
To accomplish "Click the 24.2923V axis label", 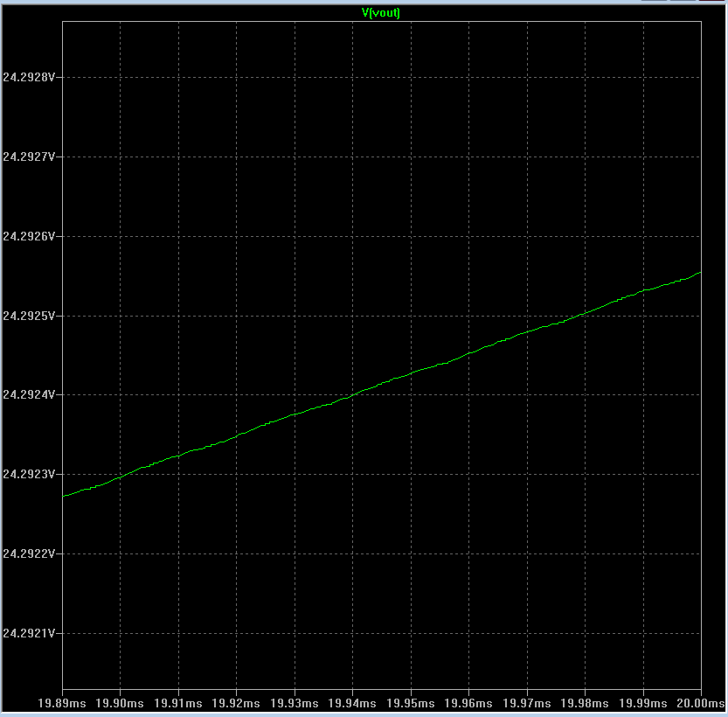I will tap(29, 474).
